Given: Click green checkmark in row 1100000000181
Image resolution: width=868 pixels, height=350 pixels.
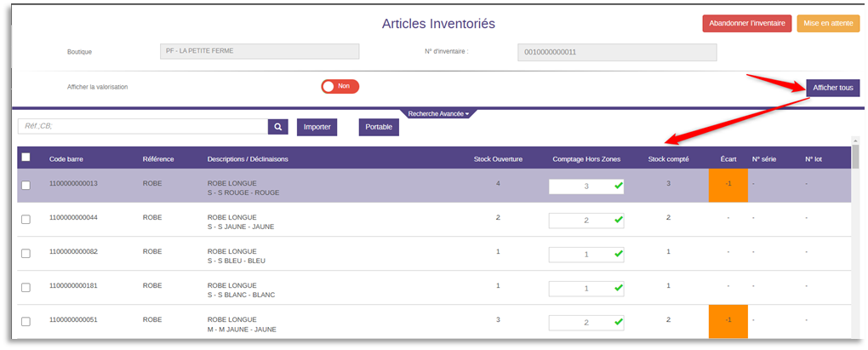Looking at the screenshot, I should coord(619,288).
